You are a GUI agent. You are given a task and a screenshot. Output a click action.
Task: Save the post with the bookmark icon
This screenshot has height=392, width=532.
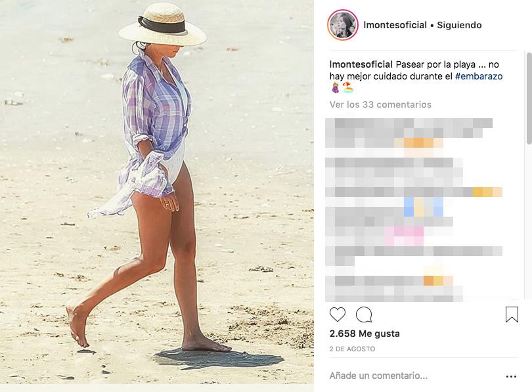coord(512,315)
